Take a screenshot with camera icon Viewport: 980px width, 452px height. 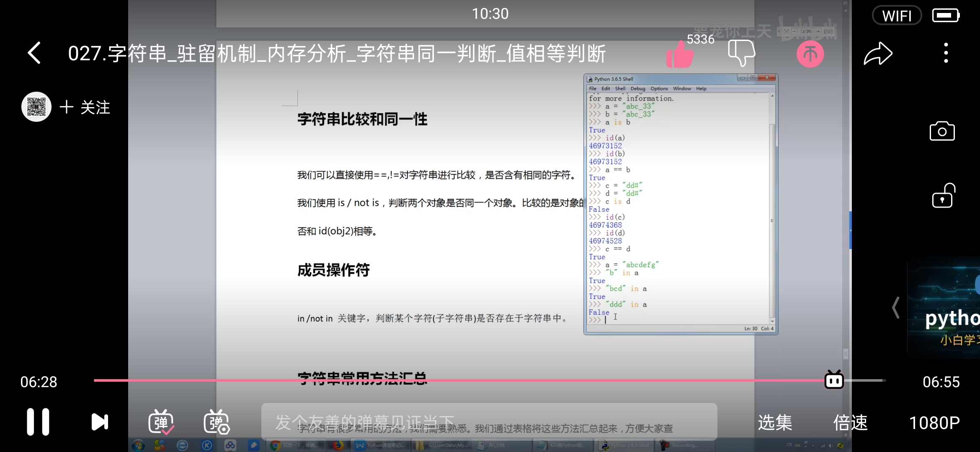[942, 131]
